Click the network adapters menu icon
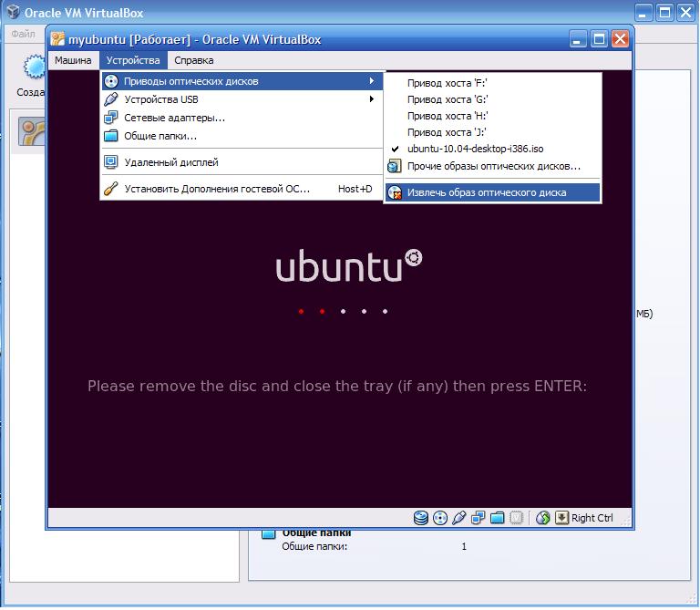 pyautogui.click(x=110, y=118)
